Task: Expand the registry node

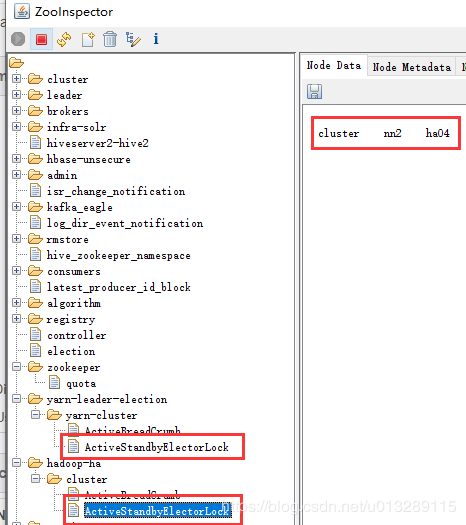Action: [x=16, y=318]
